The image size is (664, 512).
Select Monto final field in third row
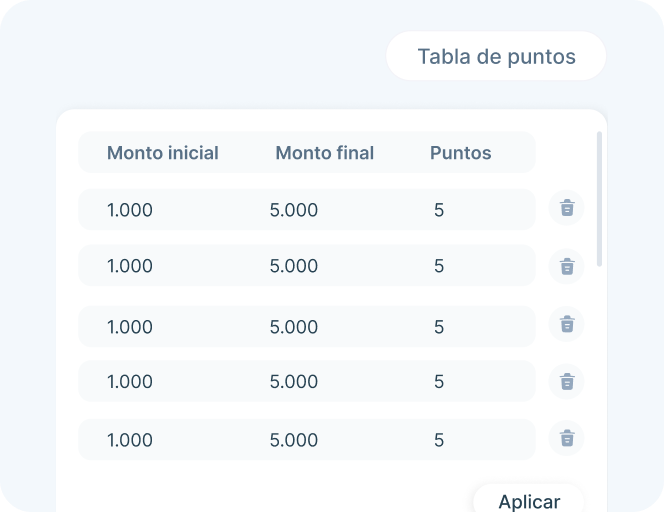[294, 327]
